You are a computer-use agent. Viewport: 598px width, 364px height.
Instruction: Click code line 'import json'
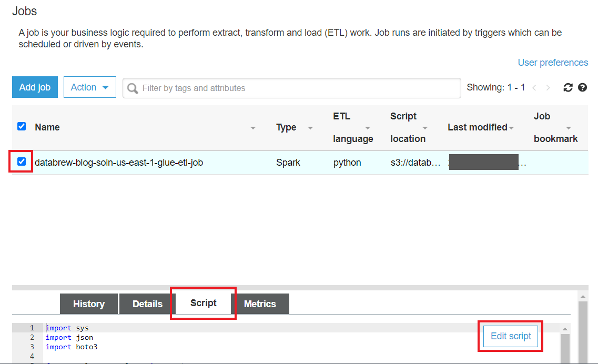click(69, 337)
